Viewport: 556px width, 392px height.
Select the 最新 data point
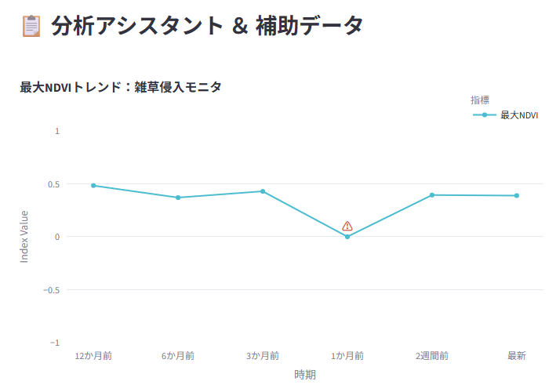click(x=517, y=195)
